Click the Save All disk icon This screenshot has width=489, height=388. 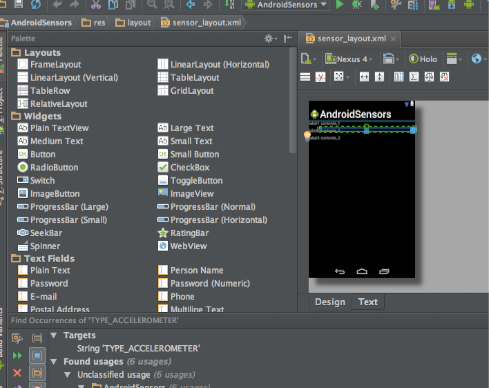pos(18,4)
